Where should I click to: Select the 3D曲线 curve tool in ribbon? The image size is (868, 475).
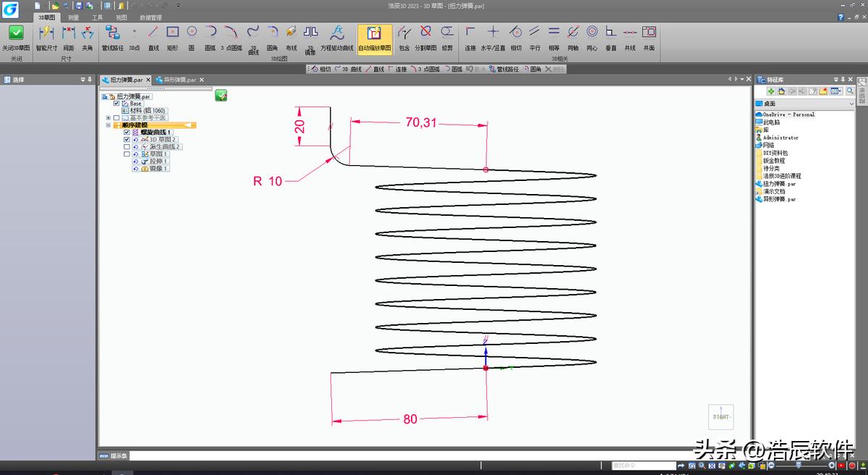(x=254, y=40)
